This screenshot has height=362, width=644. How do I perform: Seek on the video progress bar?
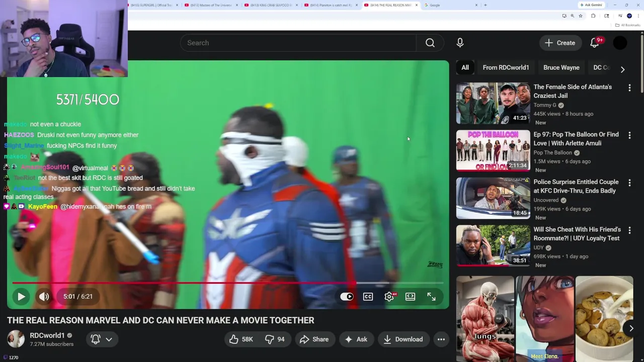pyautogui.click(x=227, y=283)
